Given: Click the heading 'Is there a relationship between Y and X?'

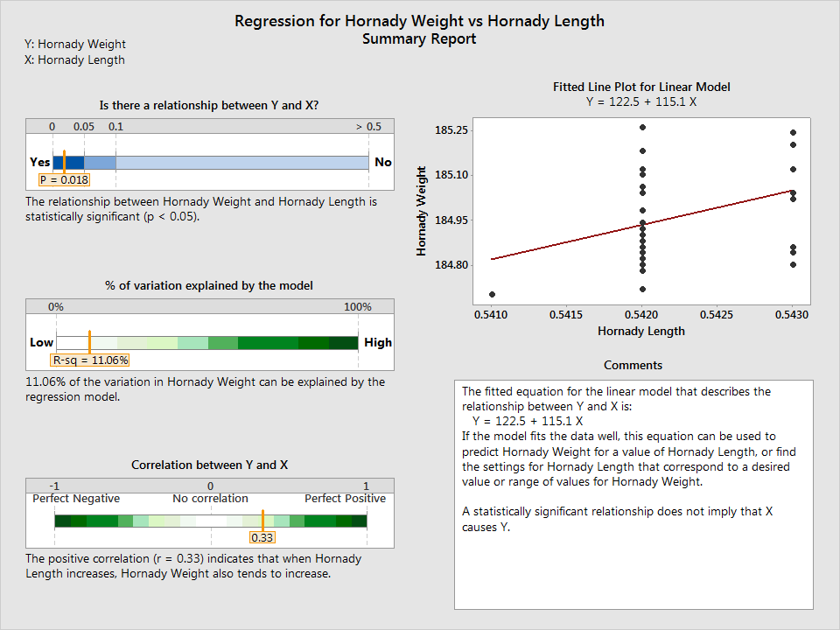Looking at the screenshot, I should [209, 106].
